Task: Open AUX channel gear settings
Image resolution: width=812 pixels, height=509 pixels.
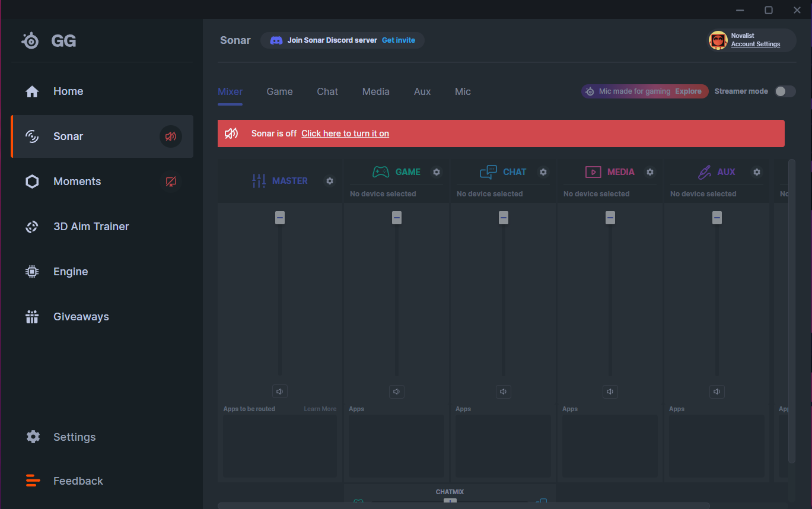Action: pyautogui.click(x=757, y=172)
